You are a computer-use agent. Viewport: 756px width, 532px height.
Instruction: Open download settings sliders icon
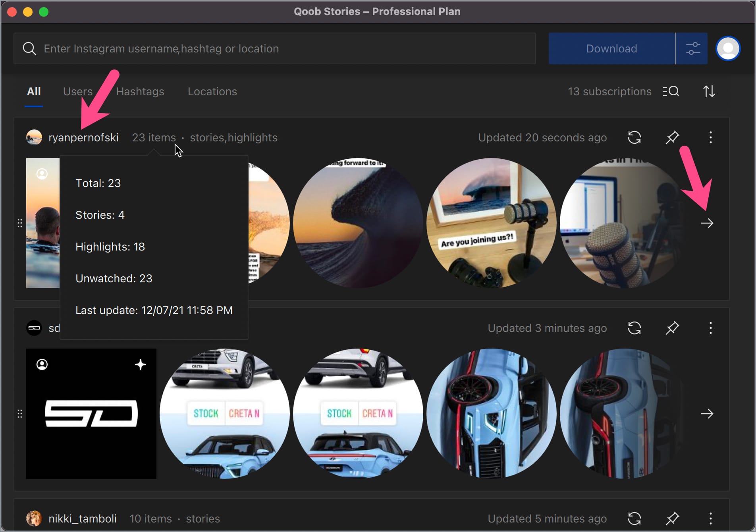coord(692,48)
